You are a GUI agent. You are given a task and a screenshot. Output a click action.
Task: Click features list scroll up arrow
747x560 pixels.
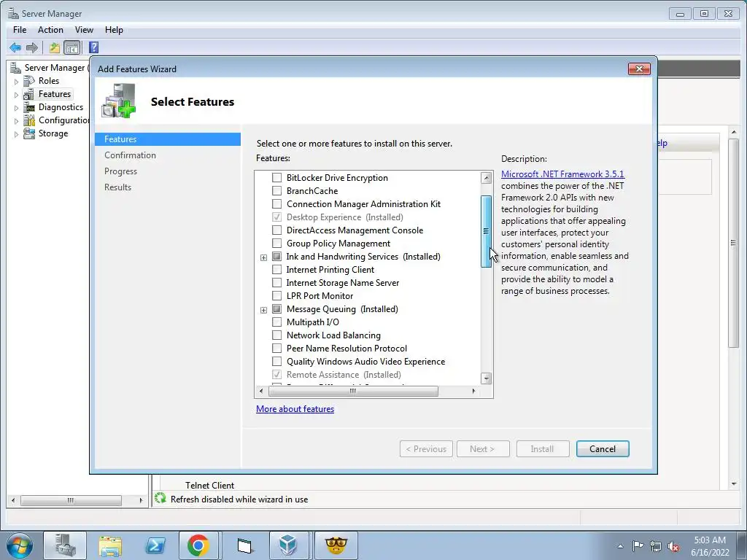[x=486, y=178]
